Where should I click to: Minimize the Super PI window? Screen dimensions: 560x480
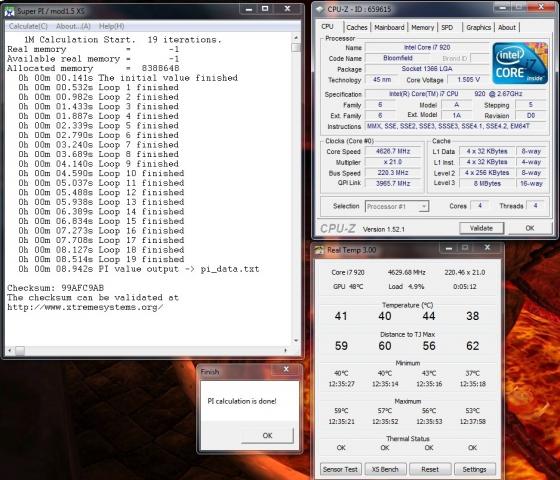coord(249,9)
